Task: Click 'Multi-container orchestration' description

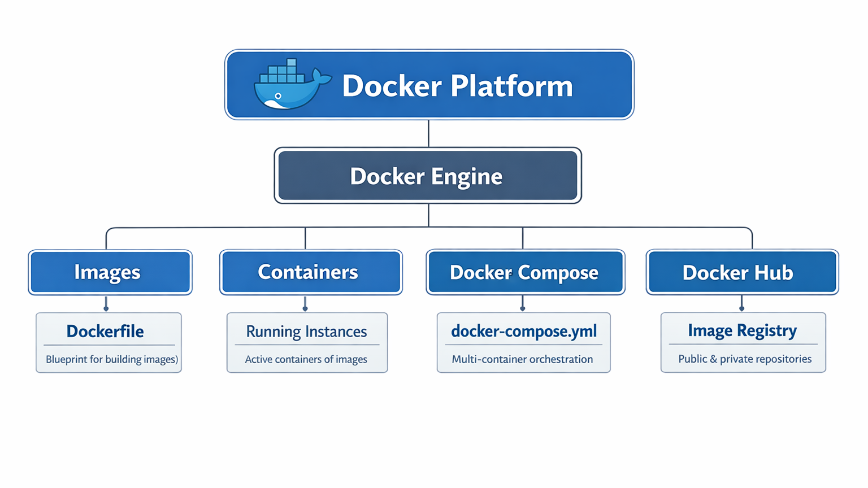Action: [522, 359]
